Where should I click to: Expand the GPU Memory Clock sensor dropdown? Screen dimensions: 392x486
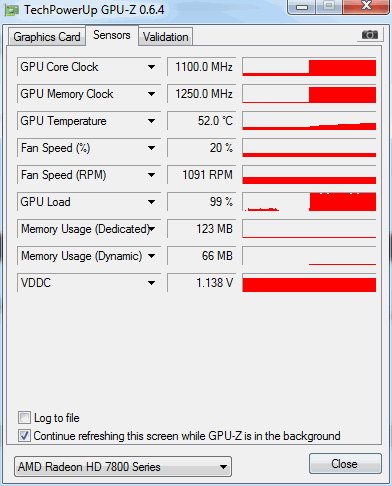point(151,94)
